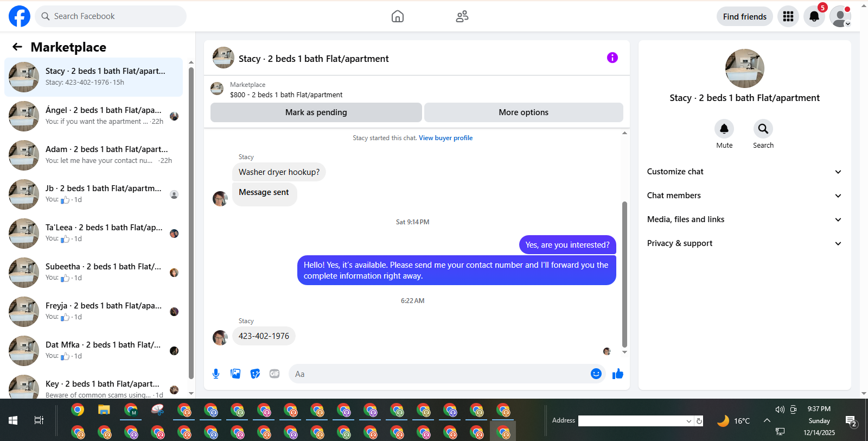The height and width of the screenshot is (441, 868).
Task: Mute the Stacy conversation
Action: click(x=724, y=129)
